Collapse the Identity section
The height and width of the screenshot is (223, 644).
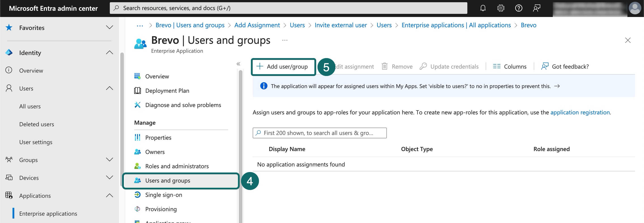click(x=109, y=53)
